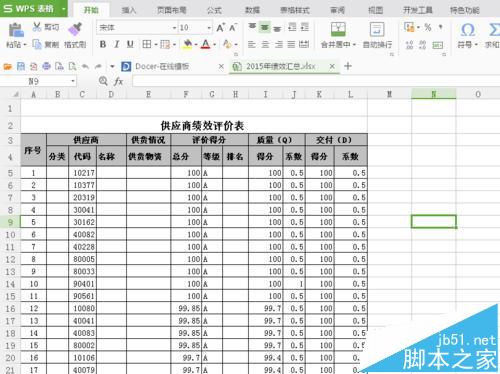Toggle Auto Wrap (自动换行) text
500x374 pixels.
tap(377, 29)
